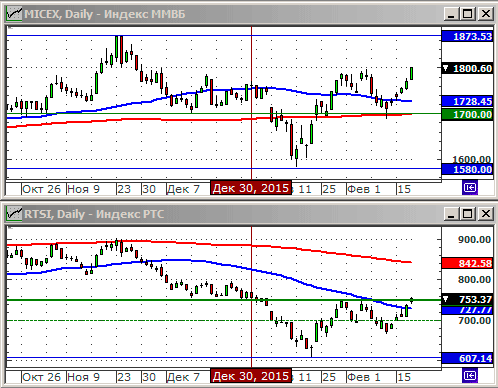
Task: Click the Дек 30, 2015 date marker in MICEX
Action: [251, 188]
